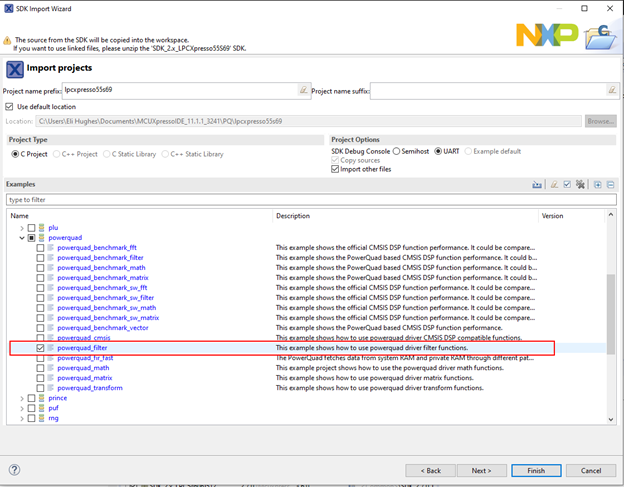The image size is (624, 487).
Task: Click the collapse-all minus icon in Examples toolbar
Action: pyautogui.click(x=610, y=185)
